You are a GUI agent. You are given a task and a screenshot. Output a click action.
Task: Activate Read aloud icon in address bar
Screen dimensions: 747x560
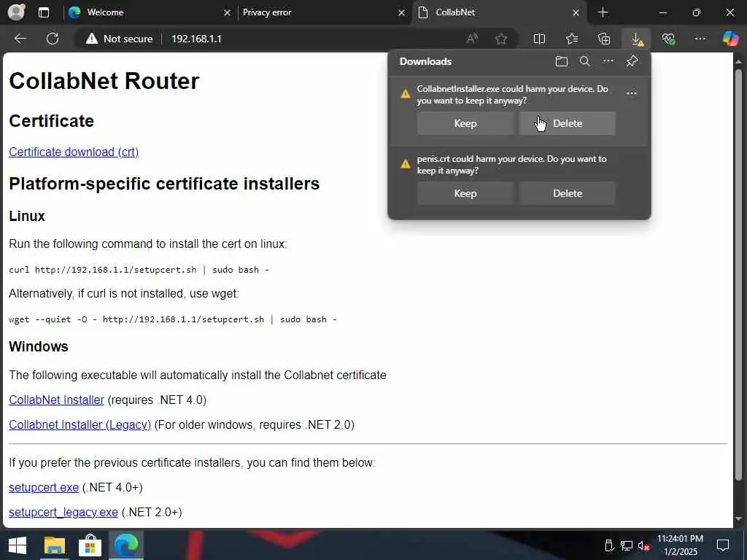tap(472, 39)
